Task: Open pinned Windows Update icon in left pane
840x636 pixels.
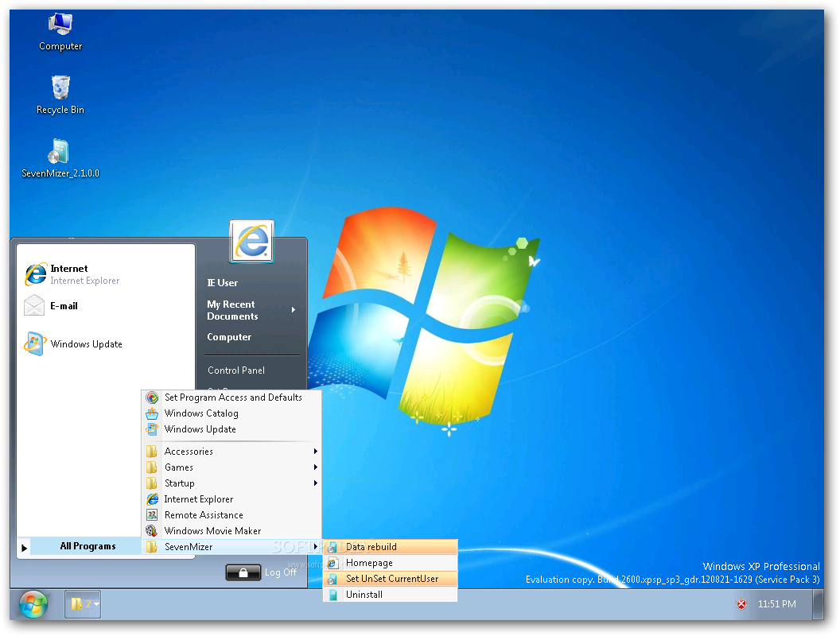Action: click(35, 343)
